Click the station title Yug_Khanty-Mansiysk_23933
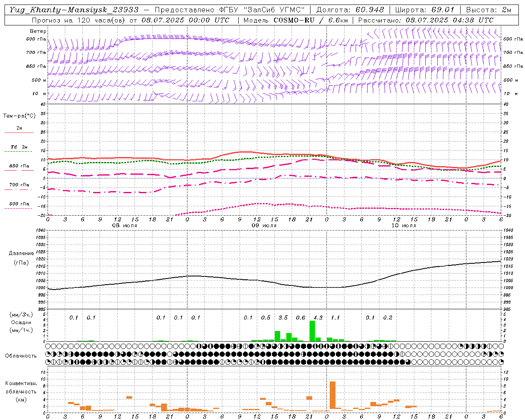The image size is (525, 420). point(74,10)
